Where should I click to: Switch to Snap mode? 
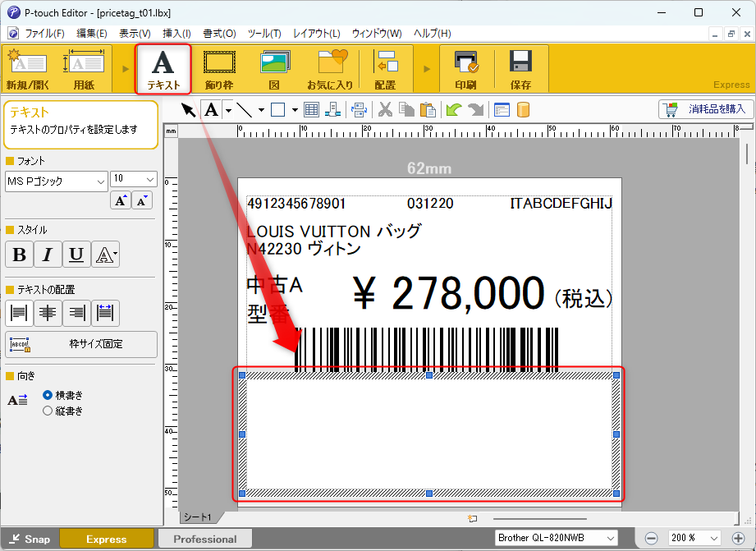[x=30, y=539]
